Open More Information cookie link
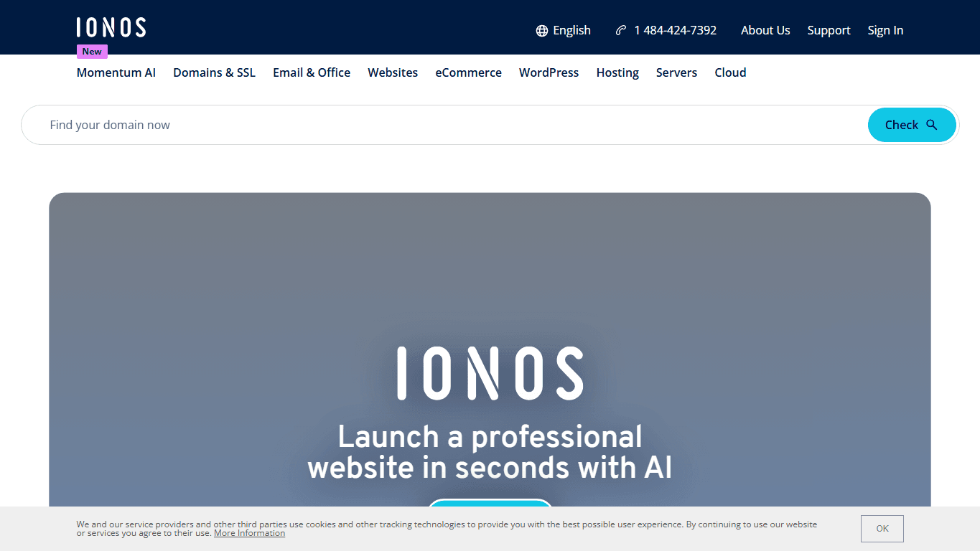Image resolution: width=980 pixels, height=551 pixels. pos(249,533)
